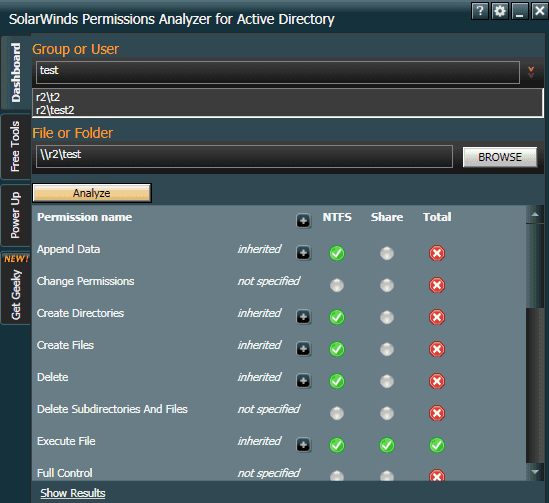
Task: Expand Create Files row details
Action: coord(303,349)
